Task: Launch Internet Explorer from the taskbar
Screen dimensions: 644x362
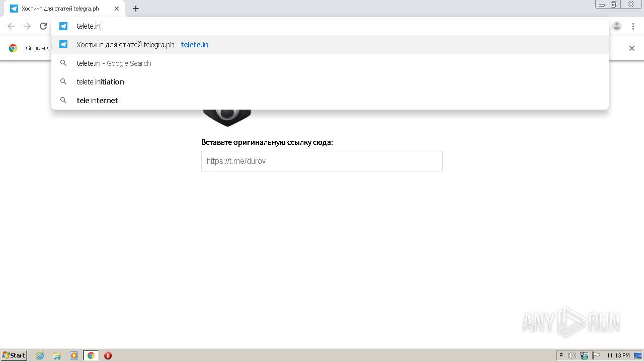Action: click(40, 355)
